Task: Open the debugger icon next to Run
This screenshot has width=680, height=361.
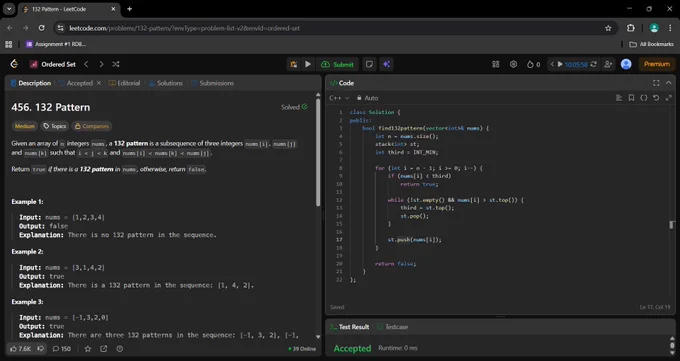Action: [x=294, y=64]
